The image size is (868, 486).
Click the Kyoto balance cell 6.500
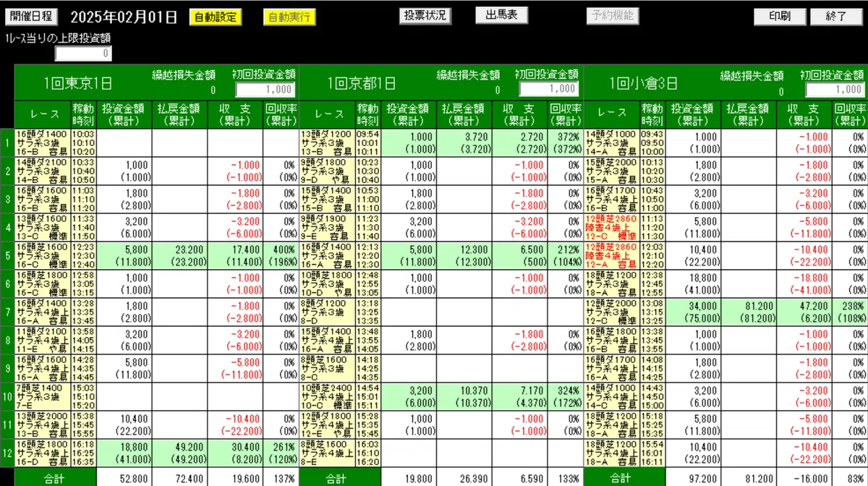click(520, 255)
